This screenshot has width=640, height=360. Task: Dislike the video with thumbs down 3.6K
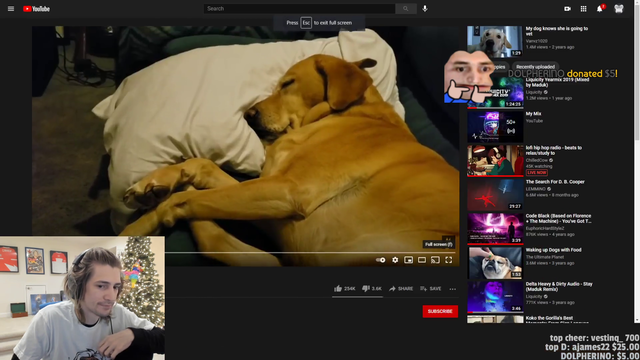[x=372, y=289]
